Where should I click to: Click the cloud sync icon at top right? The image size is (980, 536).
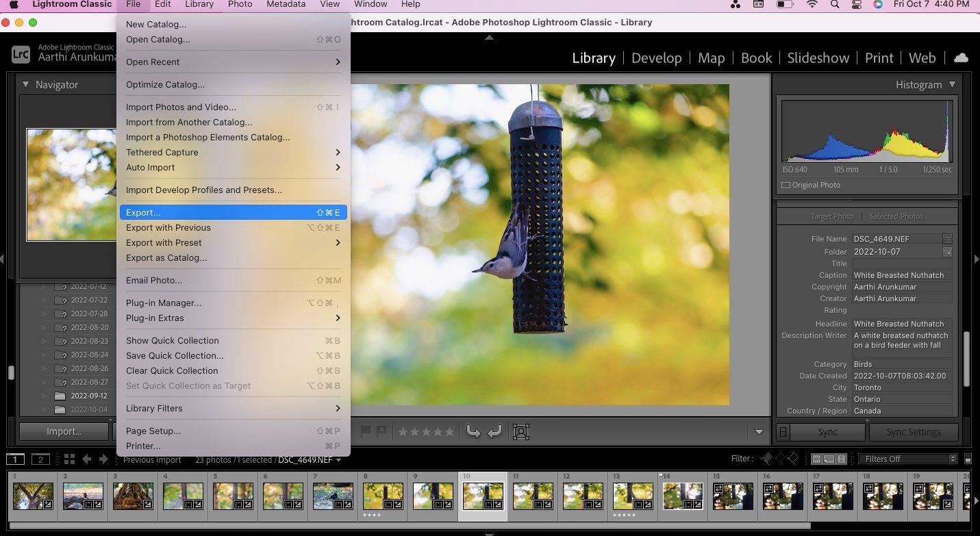point(961,58)
